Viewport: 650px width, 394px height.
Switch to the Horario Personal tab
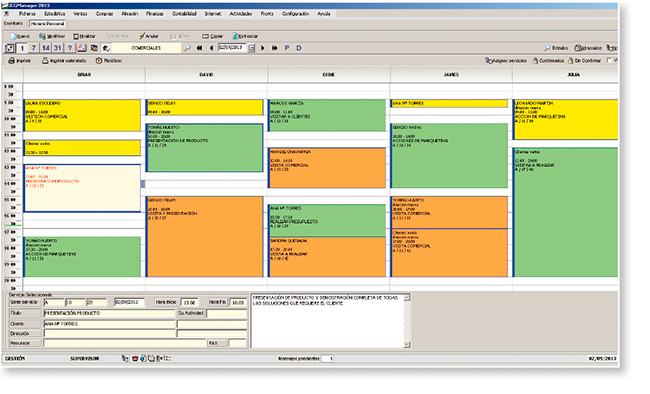tap(48, 24)
